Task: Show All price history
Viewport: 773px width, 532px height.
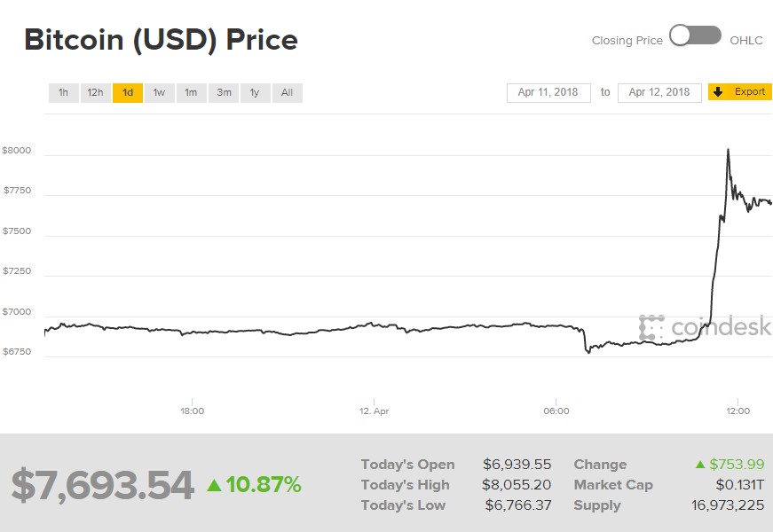Action: point(287,92)
